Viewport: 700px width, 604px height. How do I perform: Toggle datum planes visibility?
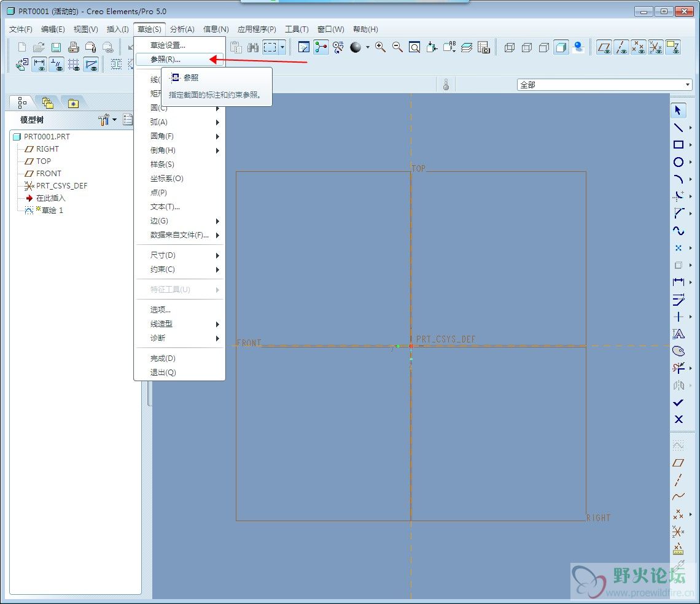[604, 47]
